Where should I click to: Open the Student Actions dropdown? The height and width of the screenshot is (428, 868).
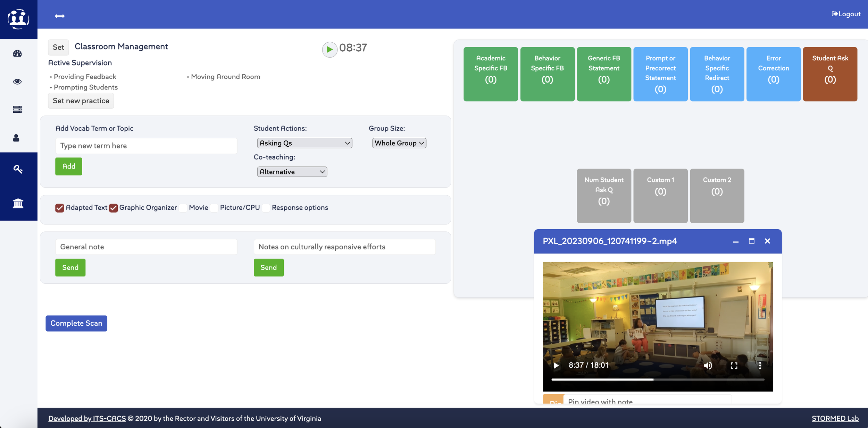coord(304,143)
